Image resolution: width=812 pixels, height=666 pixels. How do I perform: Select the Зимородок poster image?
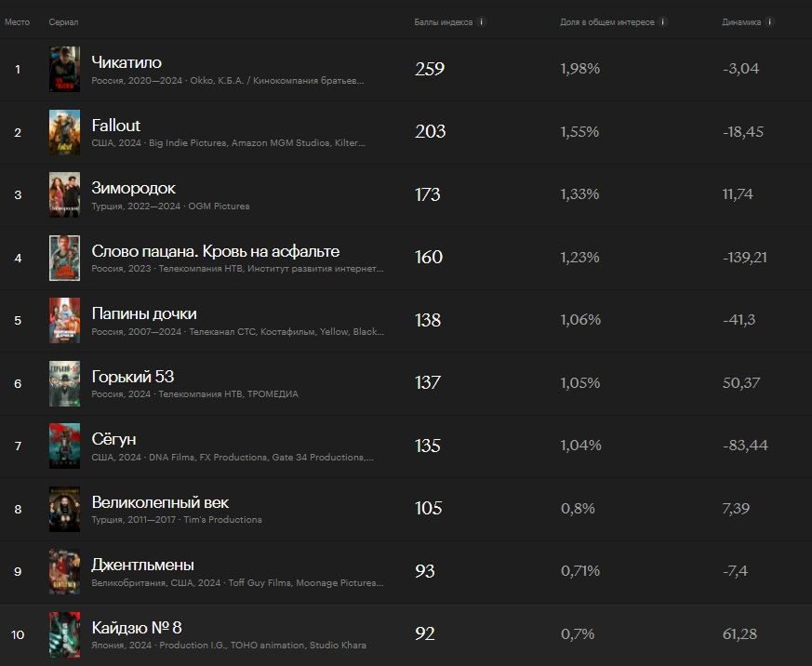pyautogui.click(x=65, y=194)
